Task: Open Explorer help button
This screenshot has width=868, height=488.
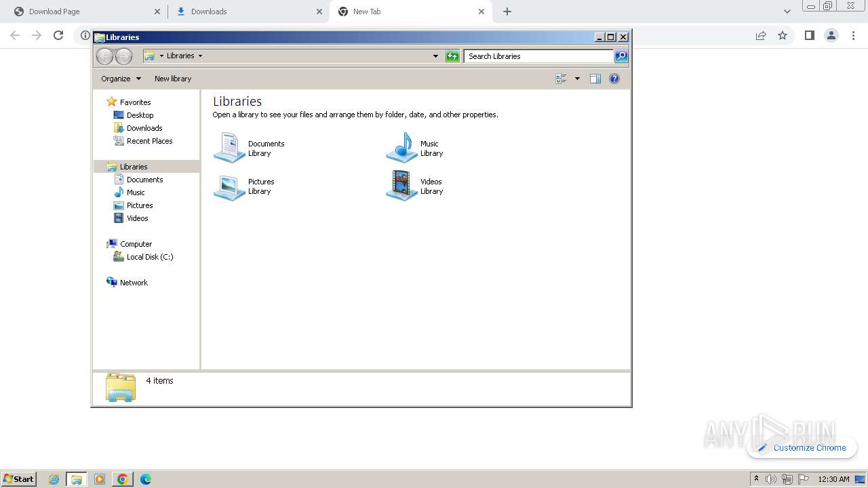Action: pyautogui.click(x=614, y=79)
